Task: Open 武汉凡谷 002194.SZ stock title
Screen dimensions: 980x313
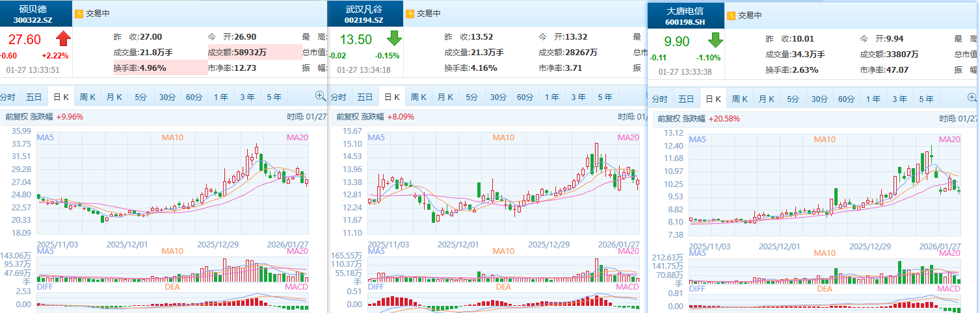Action: pos(364,14)
